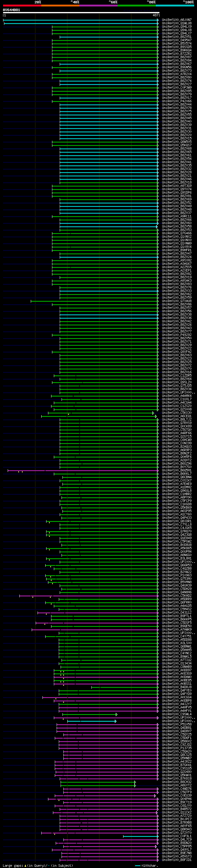Select the UniRef100_P10963 entry
The image size is (197, 868).
click(x=176, y=575)
